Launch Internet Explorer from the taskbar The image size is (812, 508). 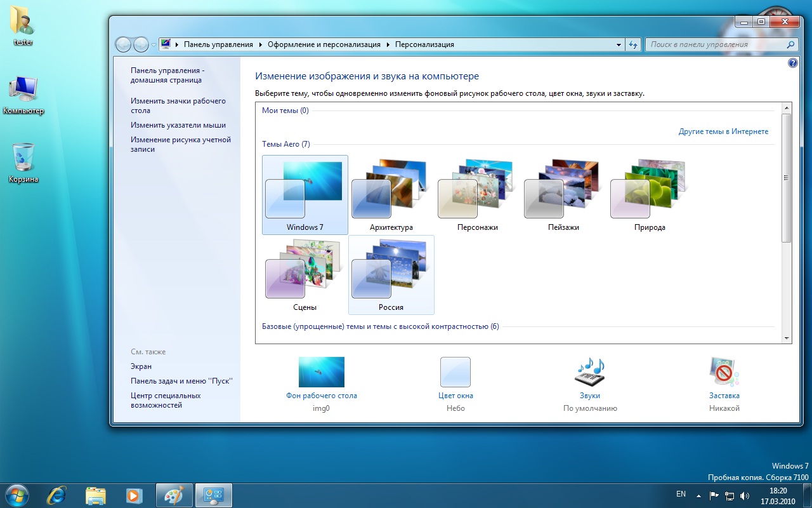click(x=58, y=495)
